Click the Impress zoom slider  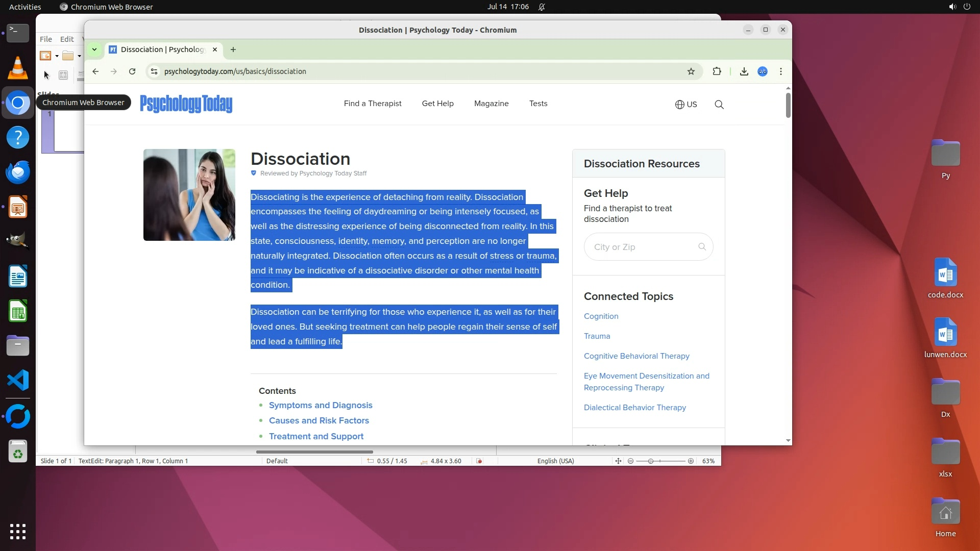[x=651, y=461]
